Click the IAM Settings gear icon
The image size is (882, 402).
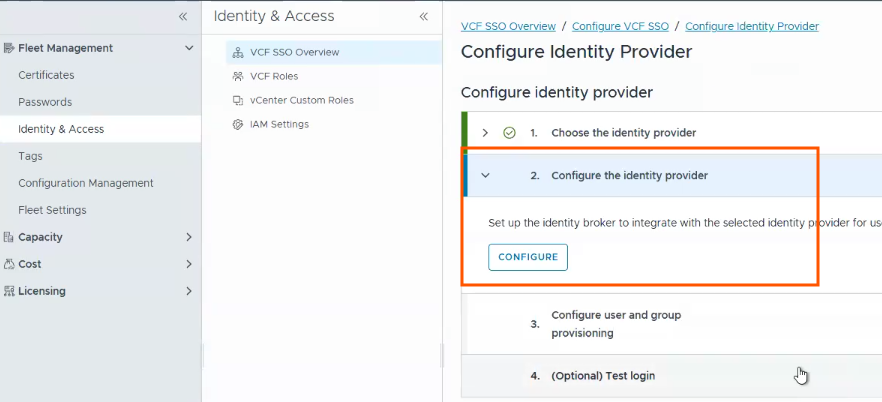coord(237,124)
